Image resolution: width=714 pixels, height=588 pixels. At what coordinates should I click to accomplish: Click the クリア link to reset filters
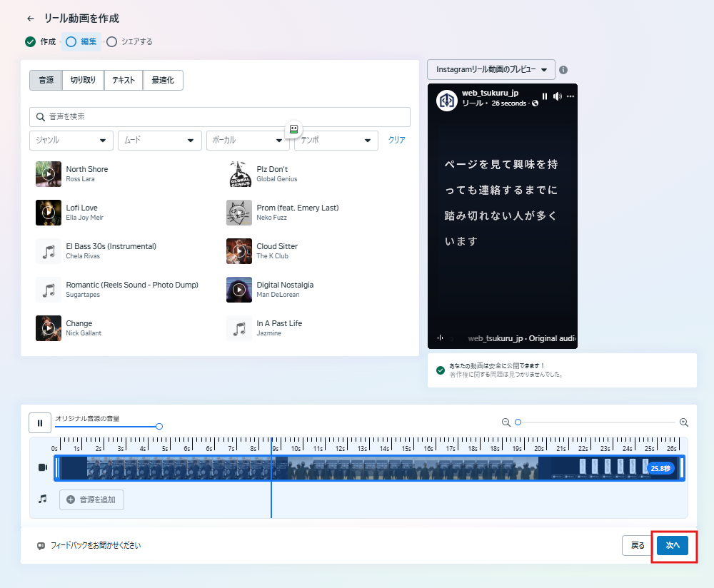tap(396, 141)
